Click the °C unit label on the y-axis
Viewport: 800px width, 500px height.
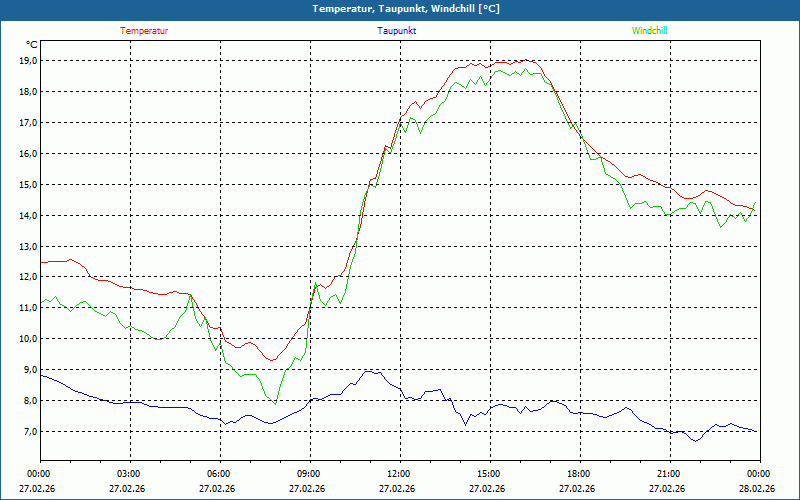pos(32,45)
